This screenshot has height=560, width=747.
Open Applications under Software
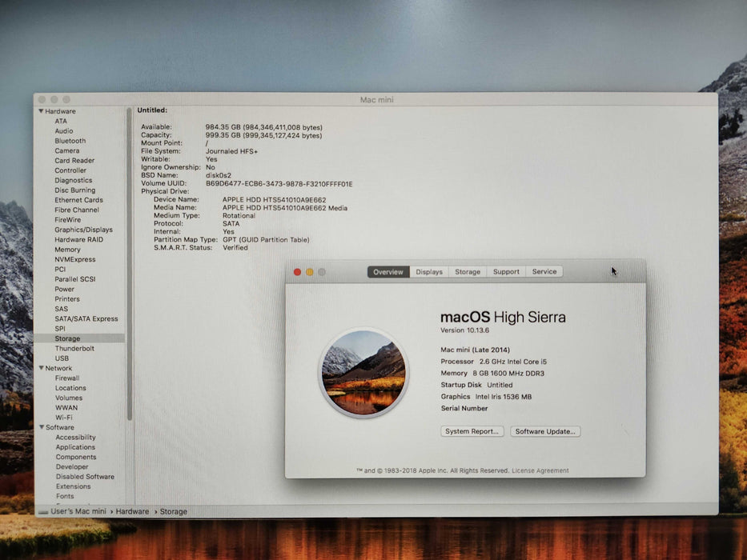point(76,447)
